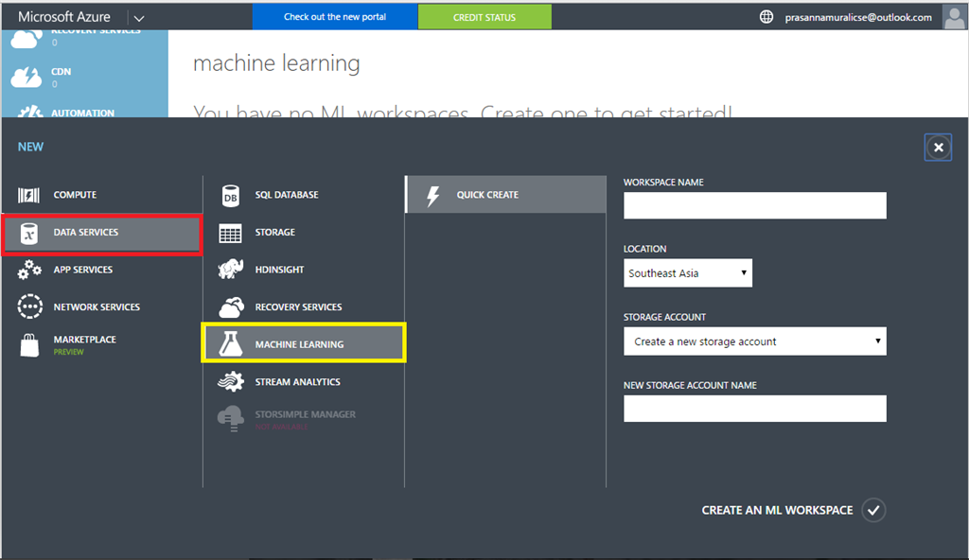Click the StorSimple Manager cloud icon
Image resolution: width=969 pixels, height=560 pixels.
tap(231, 418)
